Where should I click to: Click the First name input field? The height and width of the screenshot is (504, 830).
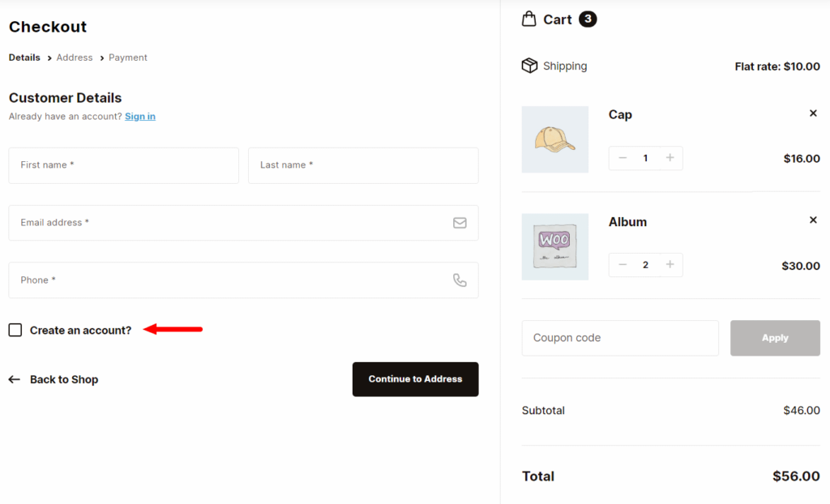(x=123, y=165)
